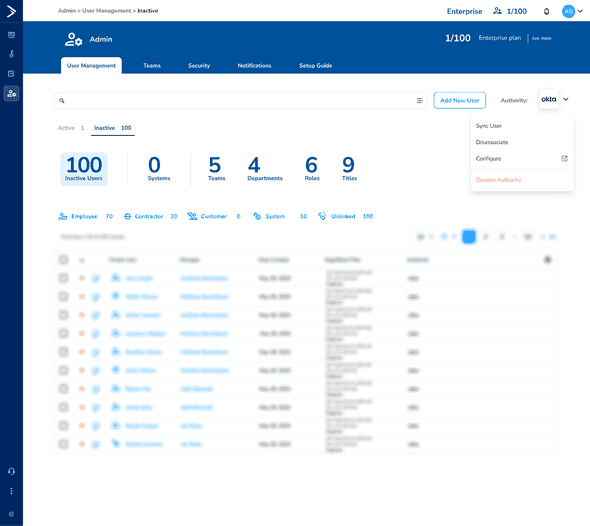Click the Add New User button
Screen dimensions: 590x526
tap(459, 100)
